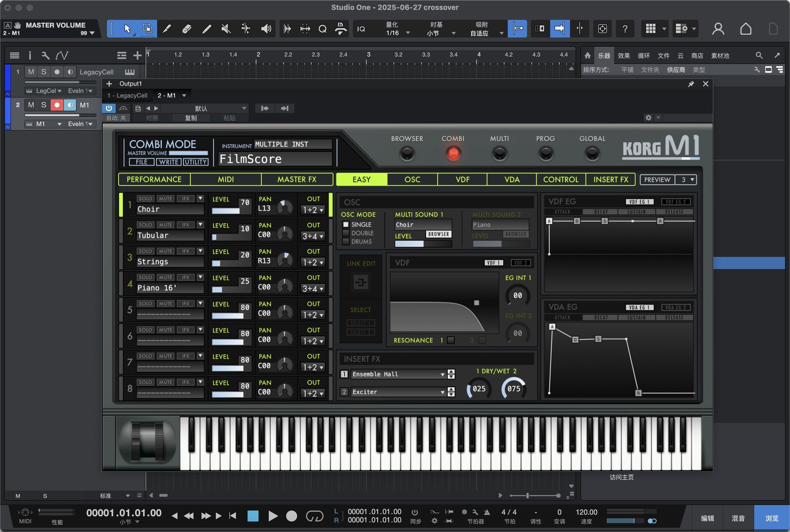790x532 pixels.
Task: Show automation curve icon in track header
Action: point(62,55)
